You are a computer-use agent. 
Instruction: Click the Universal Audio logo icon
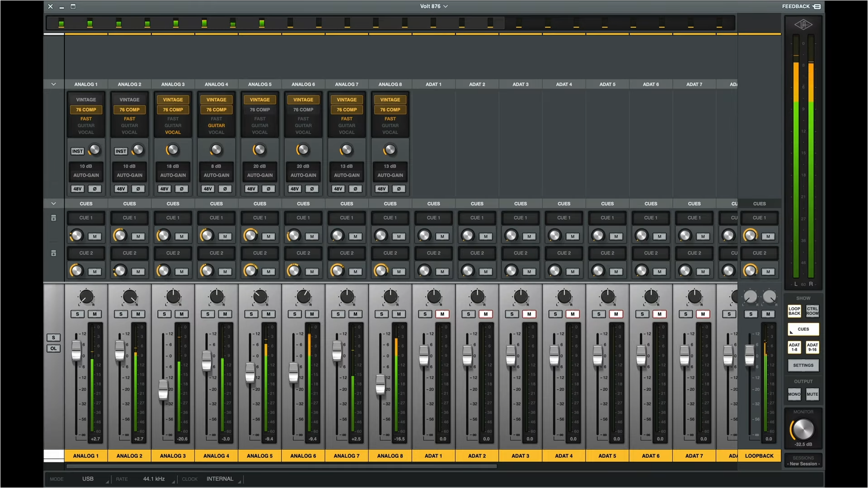coord(803,25)
